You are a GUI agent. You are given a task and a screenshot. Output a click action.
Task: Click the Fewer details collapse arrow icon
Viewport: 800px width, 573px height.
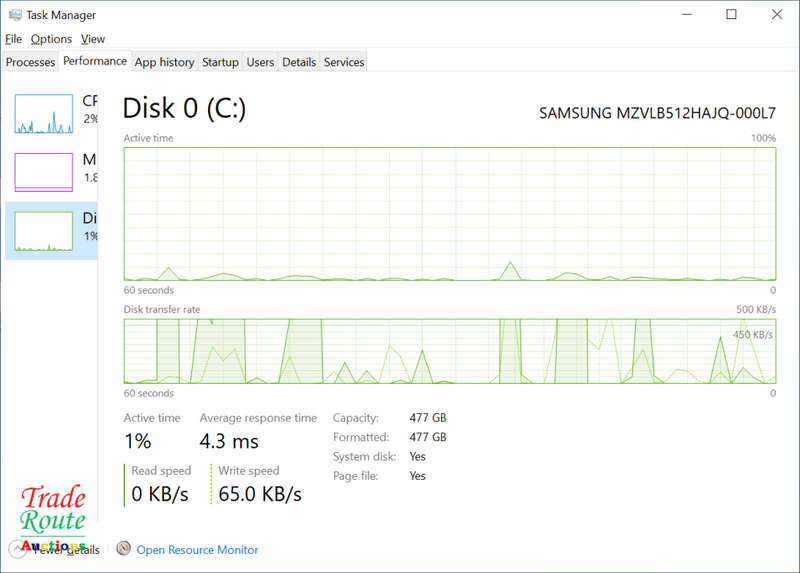19,549
